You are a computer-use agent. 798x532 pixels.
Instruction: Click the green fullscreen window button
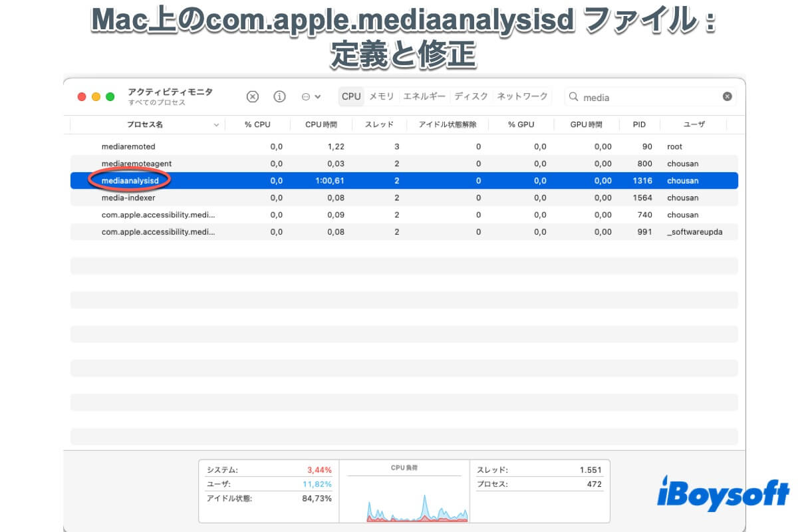[x=110, y=96]
